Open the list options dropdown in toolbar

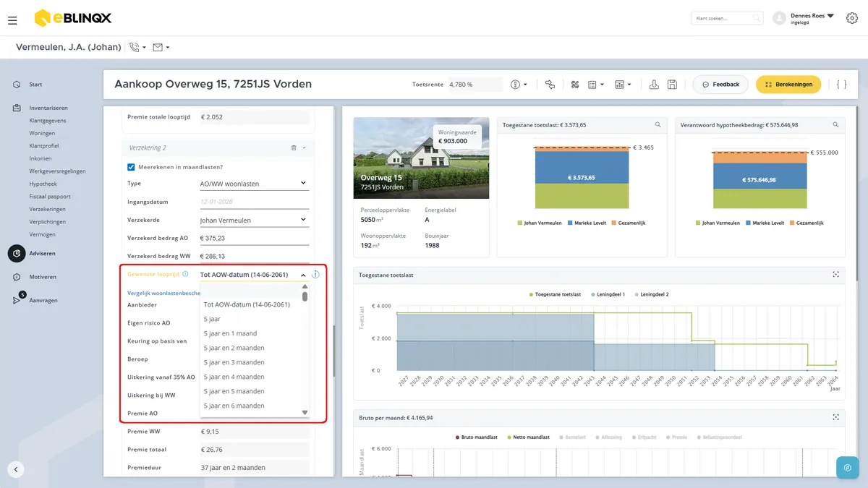click(x=596, y=85)
